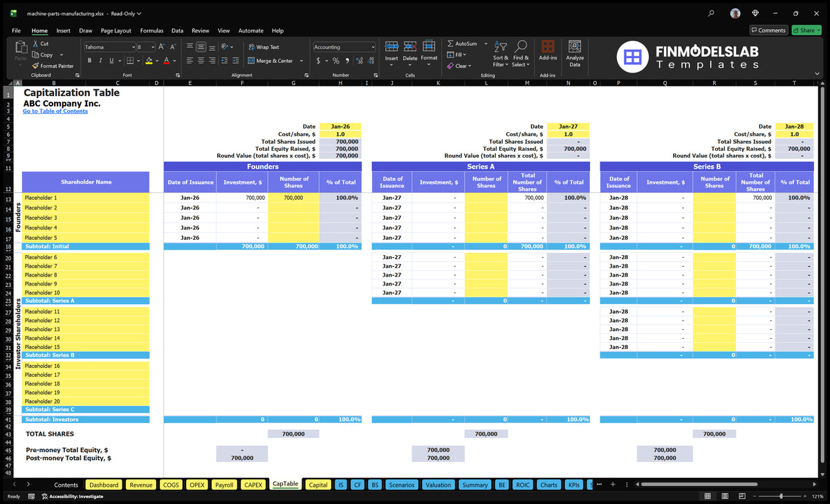The width and height of the screenshot is (830, 504).
Task: Increase font size with the larger A icon
Action: [x=161, y=47]
